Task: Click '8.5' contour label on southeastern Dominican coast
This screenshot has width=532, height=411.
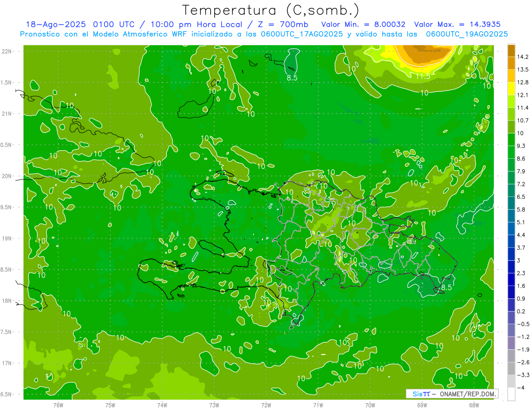Action: [x=446, y=288]
